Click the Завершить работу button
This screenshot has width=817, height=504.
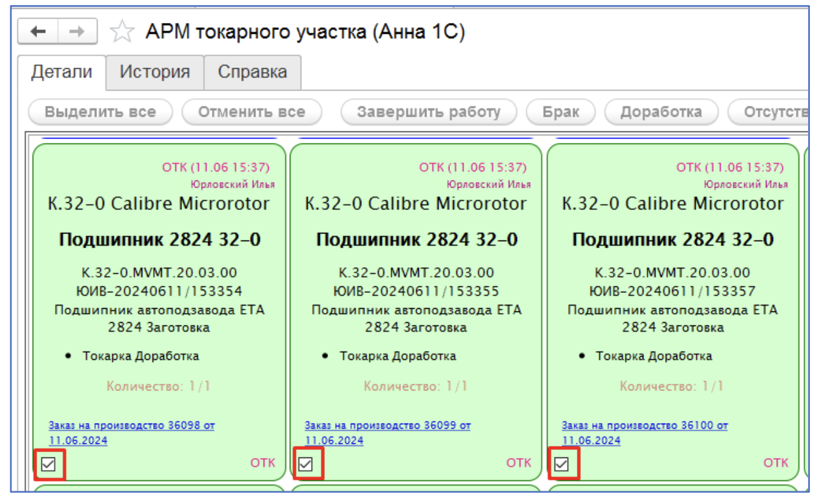[428, 112]
